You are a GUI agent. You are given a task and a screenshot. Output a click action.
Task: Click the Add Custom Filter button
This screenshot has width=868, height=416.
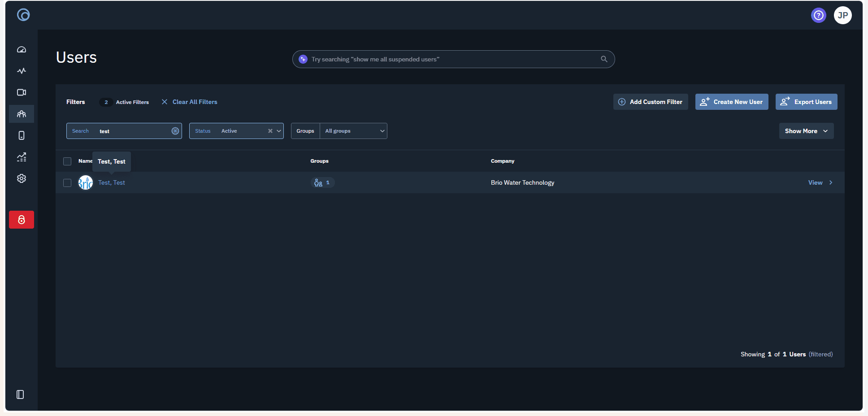[x=651, y=102]
